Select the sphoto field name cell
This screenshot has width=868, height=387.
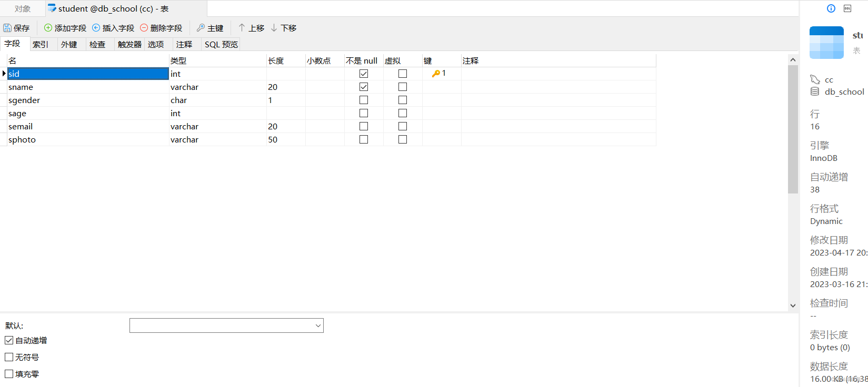[88, 139]
